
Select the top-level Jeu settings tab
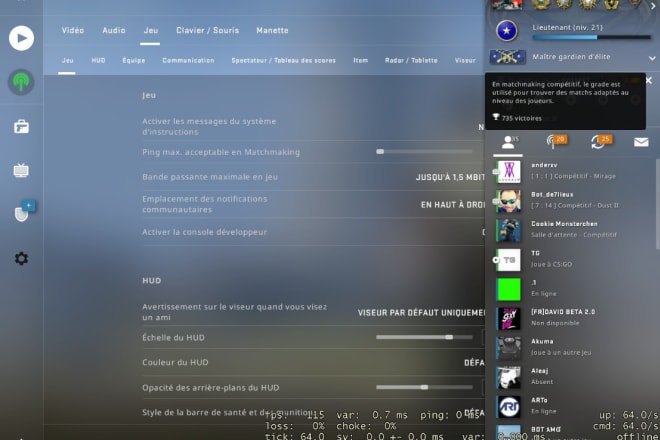tap(151, 30)
